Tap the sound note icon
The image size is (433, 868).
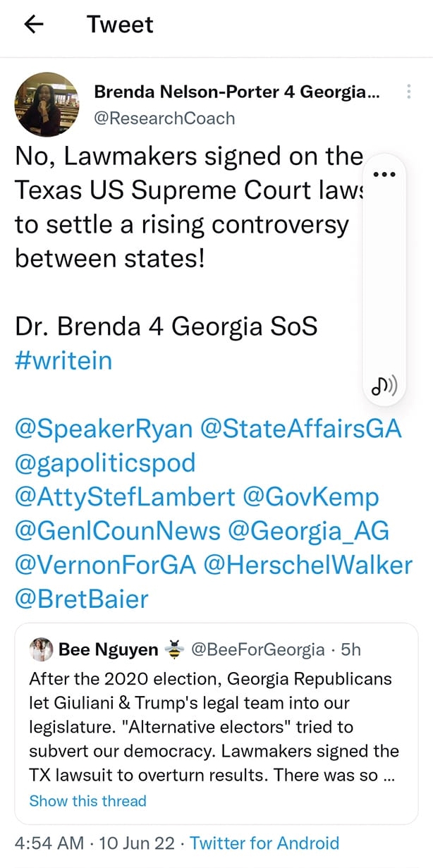384,385
